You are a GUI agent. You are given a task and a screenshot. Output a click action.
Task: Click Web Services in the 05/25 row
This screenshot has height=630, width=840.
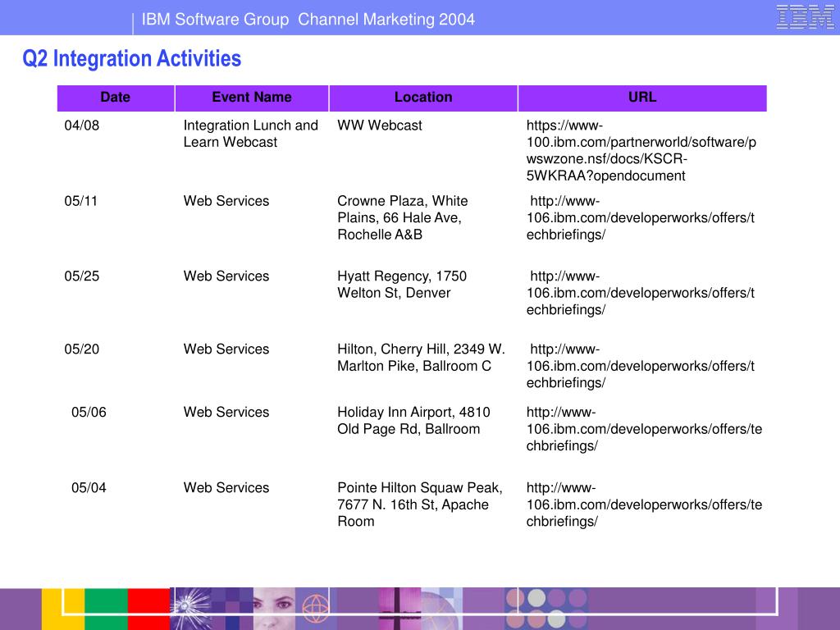click(226, 276)
